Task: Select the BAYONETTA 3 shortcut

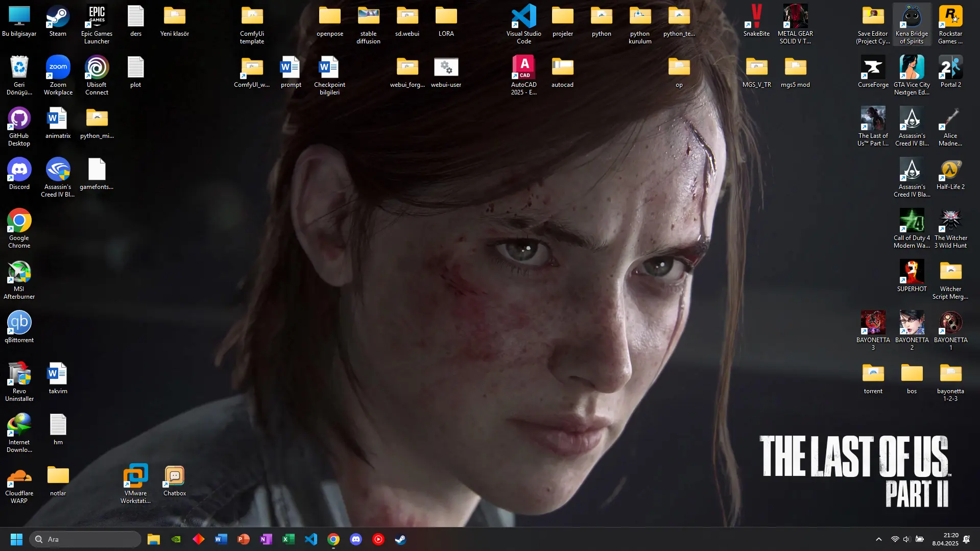Action: [873, 331]
